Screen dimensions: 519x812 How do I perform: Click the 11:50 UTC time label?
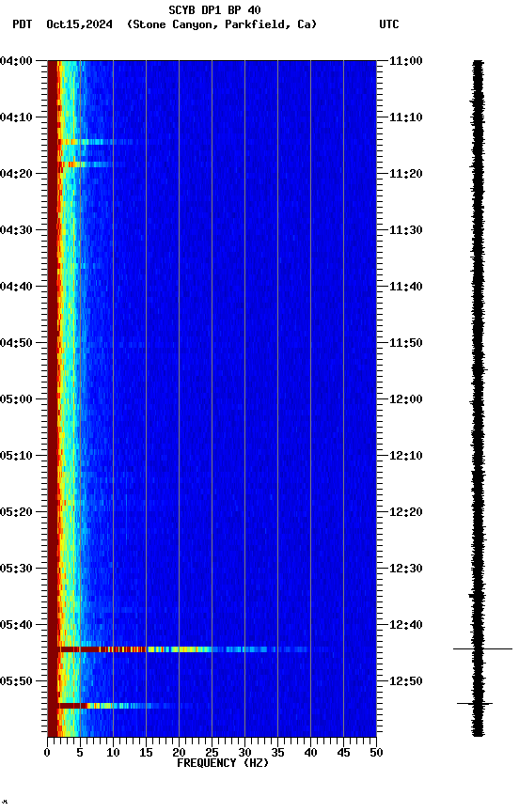[406, 343]
